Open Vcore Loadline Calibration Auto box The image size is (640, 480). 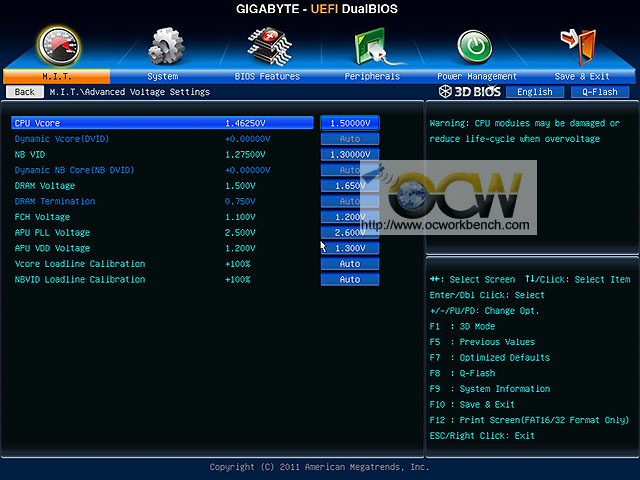[x=350, y=264]
